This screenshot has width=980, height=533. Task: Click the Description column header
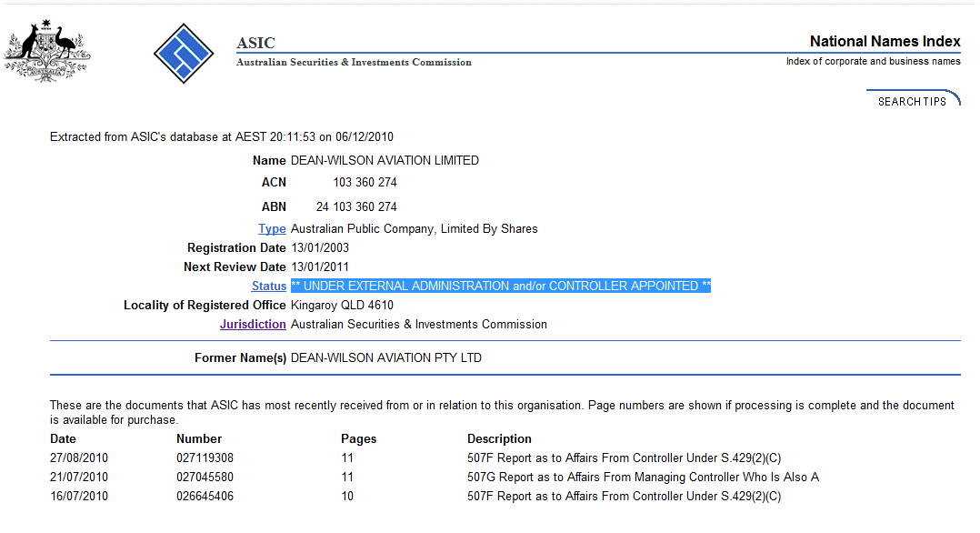[x=499, y=439]
